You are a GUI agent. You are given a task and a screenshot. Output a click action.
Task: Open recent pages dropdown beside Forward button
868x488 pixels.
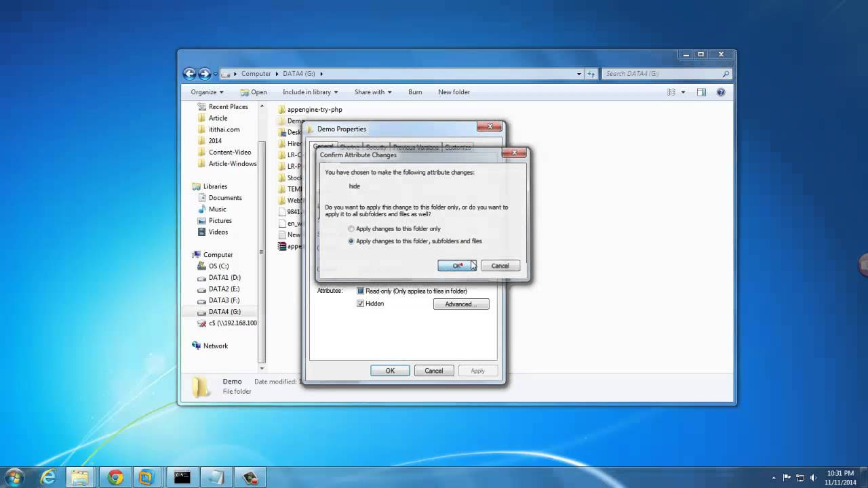click(216, 74)
